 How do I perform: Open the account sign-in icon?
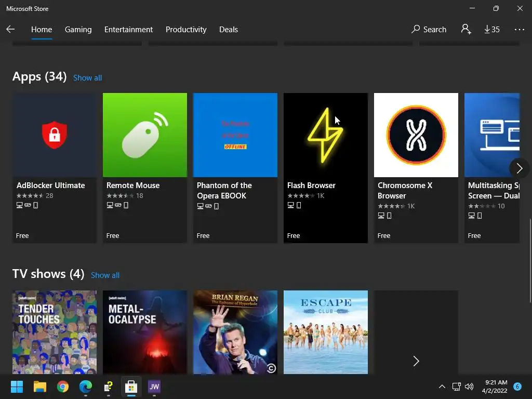(466, 29)
